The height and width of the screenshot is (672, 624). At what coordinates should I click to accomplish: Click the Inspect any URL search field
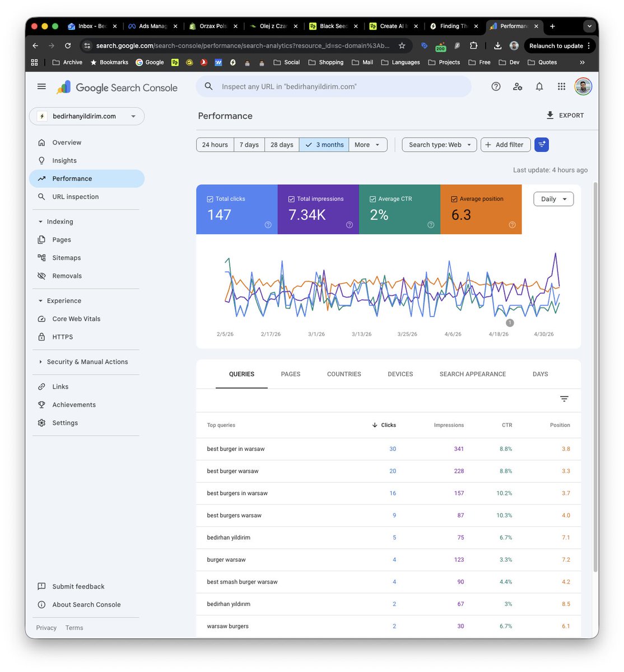(x=334, y=87)
